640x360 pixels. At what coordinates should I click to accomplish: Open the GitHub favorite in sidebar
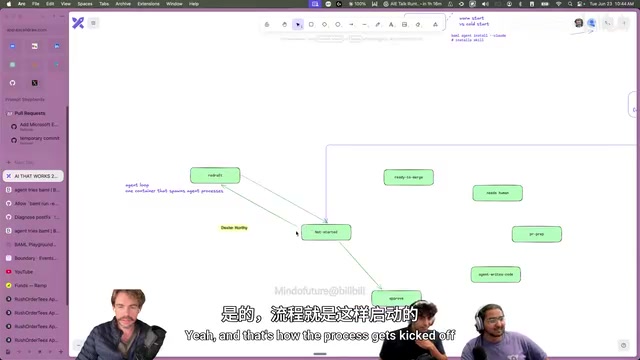coord(12,83)
